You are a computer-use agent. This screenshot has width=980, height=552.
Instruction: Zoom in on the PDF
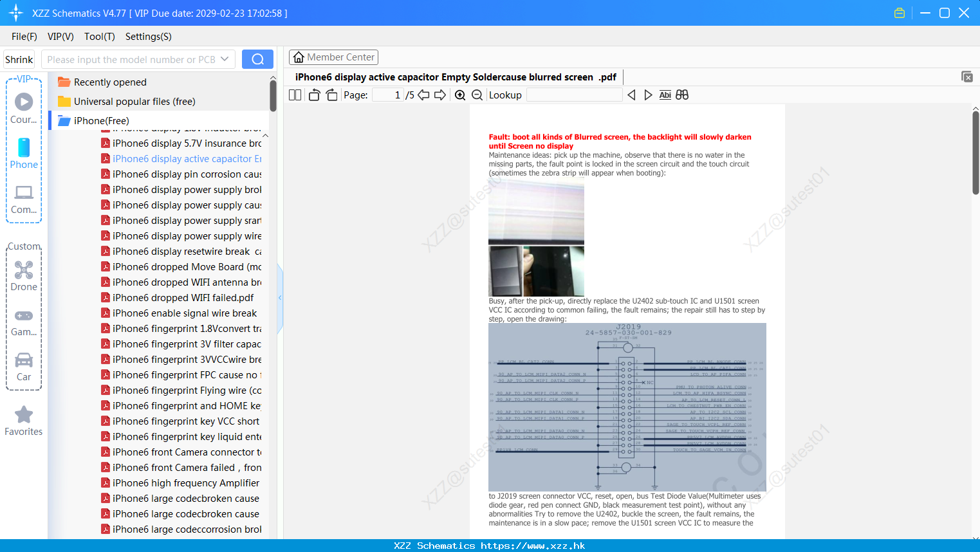(x=460, y=95)
